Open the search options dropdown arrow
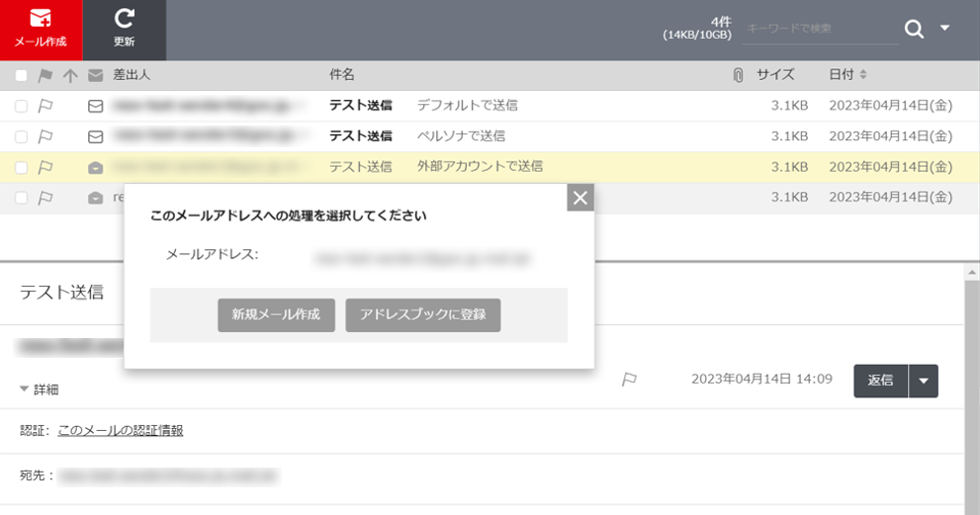The width and height of the screenshot is (980, 515). pyautogui.click(x=944, y=29)
